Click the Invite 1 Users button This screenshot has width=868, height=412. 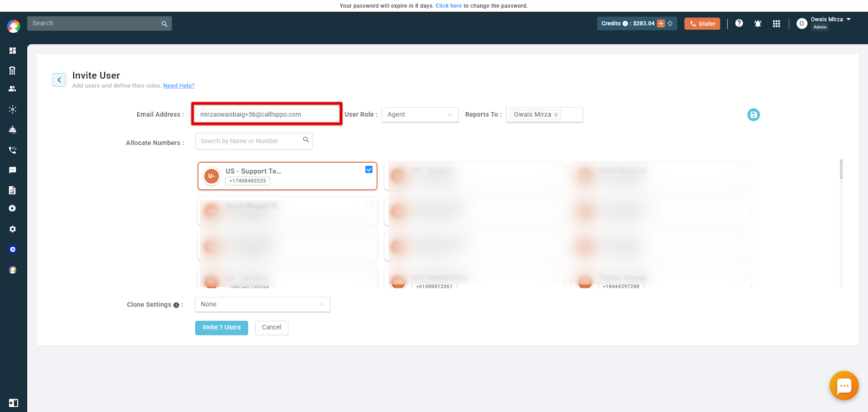point(221,328)
